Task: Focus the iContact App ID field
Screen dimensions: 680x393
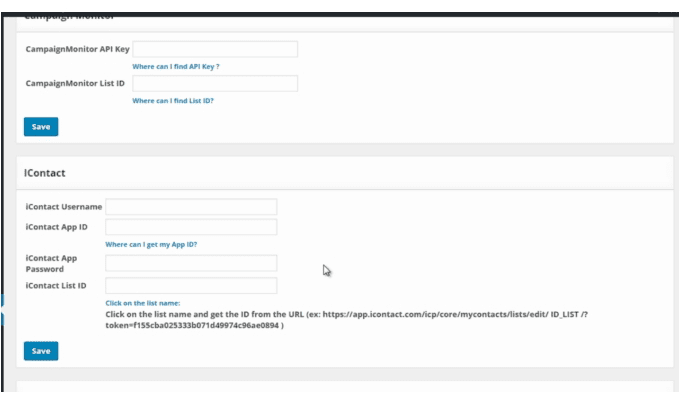Action: tap(191, 227)
